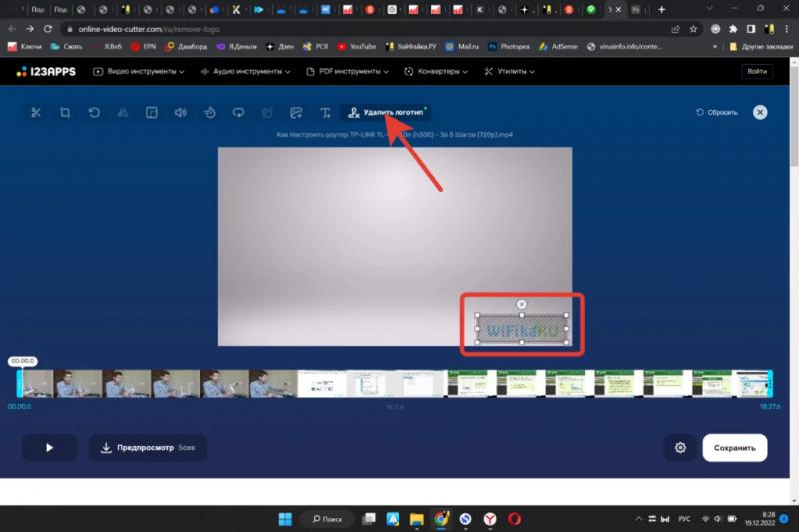This screenshot has height=532, width=799.
Task: Click the rotate video icon
Action: tap(94, 113)
